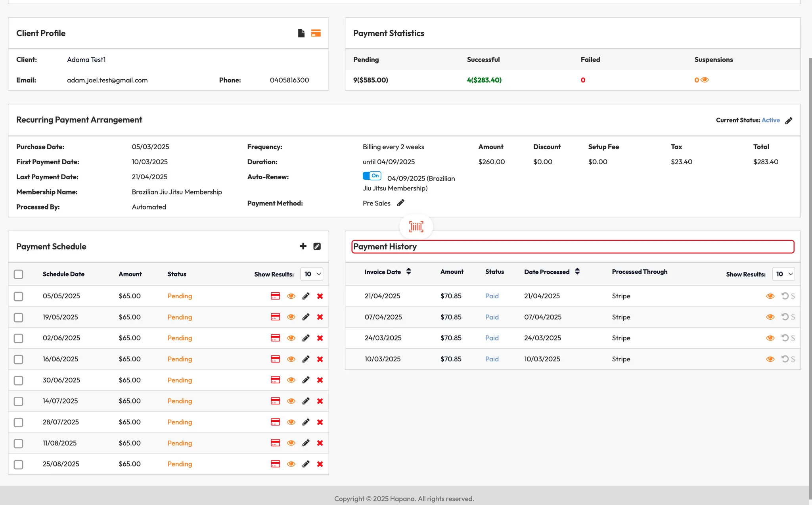812x505 pixels.
Task: Check the select-all checkbox in Payment Schedule
Action: coord(18,274)
